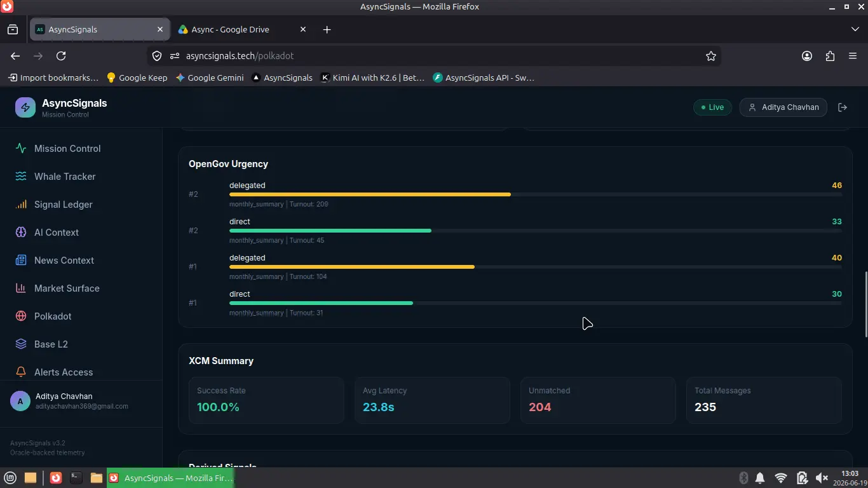This screenshot has width=868, height=488.
Task: Click the Aditya Chavhan profile button in header
Action: tap(783, 107)
